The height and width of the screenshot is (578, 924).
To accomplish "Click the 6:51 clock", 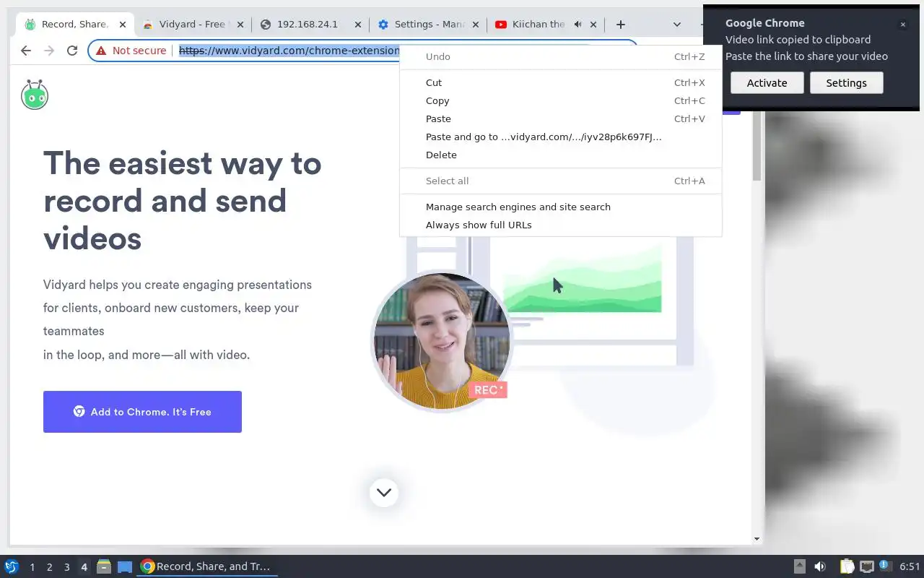I will pyautogui.click(x=910, y=566).
